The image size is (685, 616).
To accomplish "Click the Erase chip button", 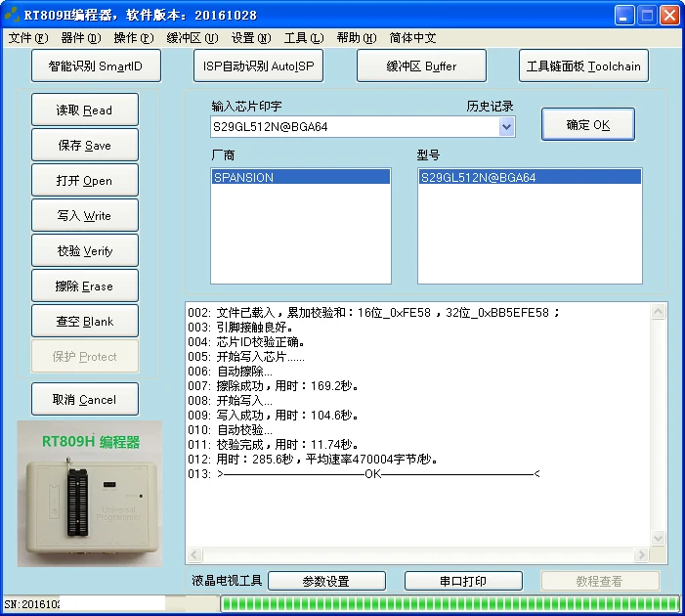I will point(85,286).
